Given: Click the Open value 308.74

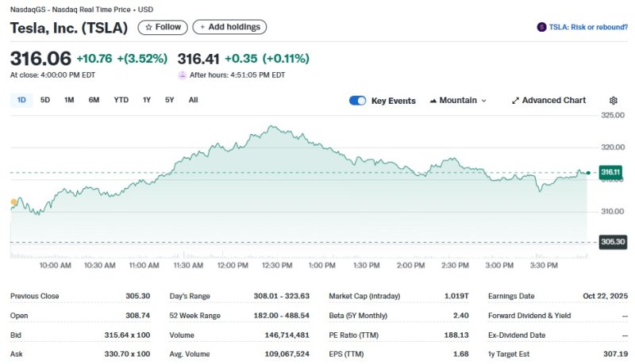Looking at the screenshot, I should pyautogui.click(x=137, y=316).
